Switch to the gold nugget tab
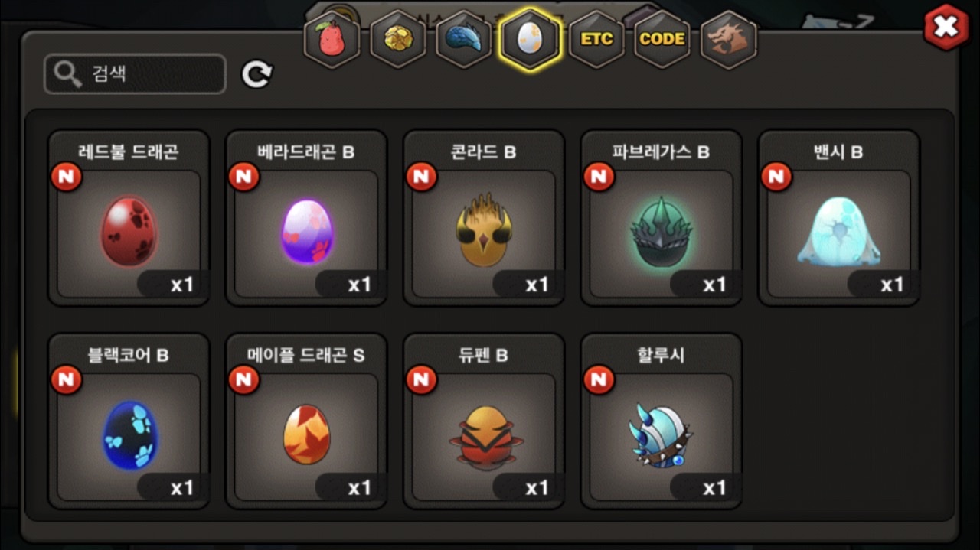980x550 pixels. pyautogui.click(x=398, y=39)
